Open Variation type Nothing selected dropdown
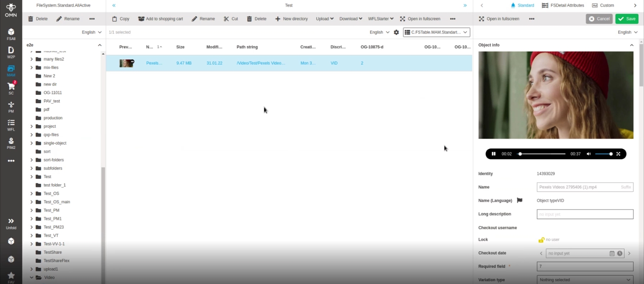This screenshot has height=284, width=644. tap(585, 280)
